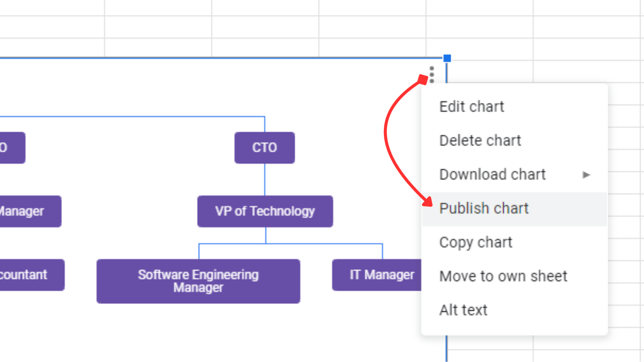Choose Publish chart from the menu
The height and width of the screenshot is (362, 644).
point(484,208)
